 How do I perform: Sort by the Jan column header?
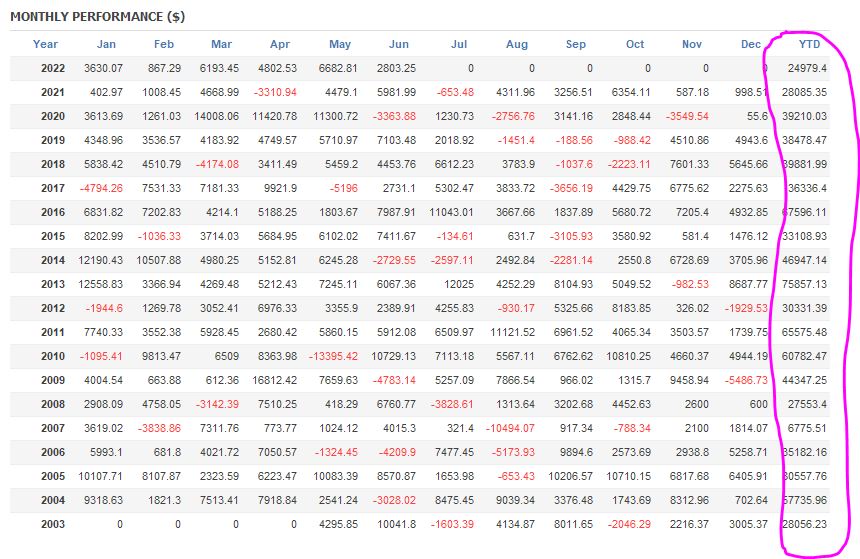tap(106, 44)
